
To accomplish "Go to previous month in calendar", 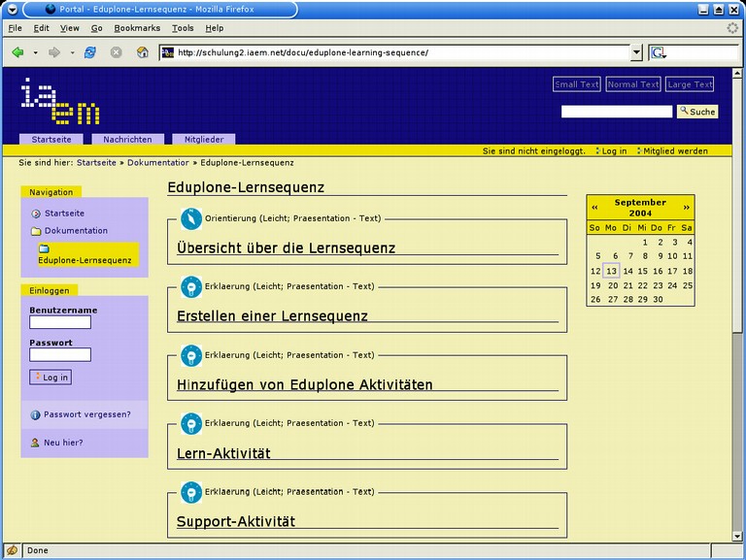I will 594,207.
